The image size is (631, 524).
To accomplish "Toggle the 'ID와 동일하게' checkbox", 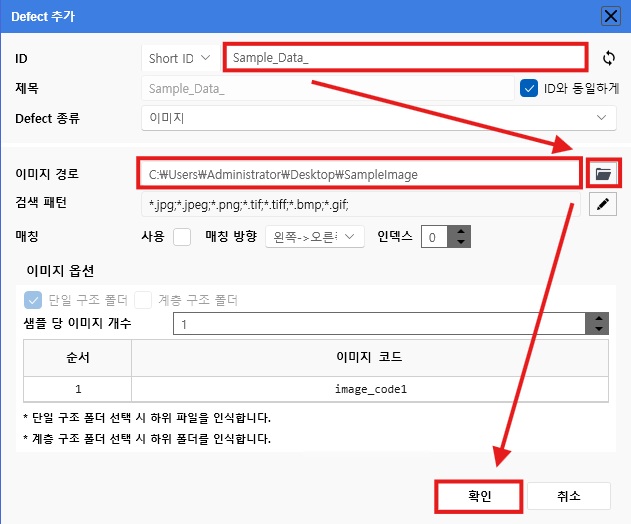I will coord(528,88).
